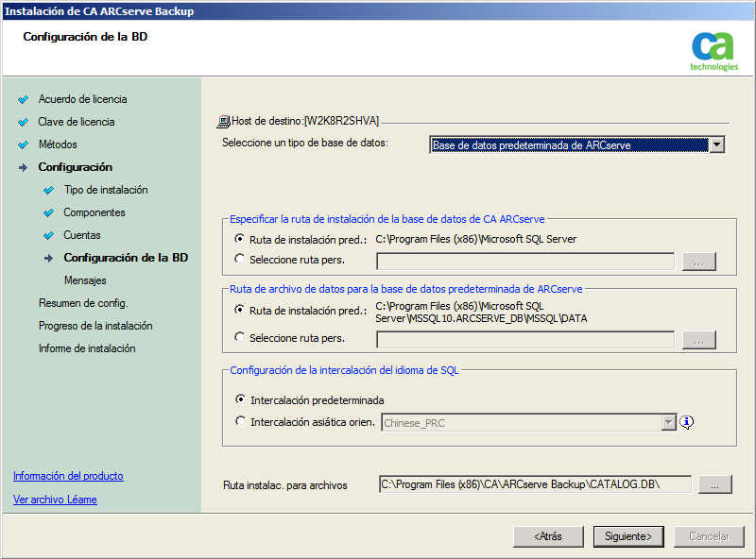Click checkmark icon next to Cuentas
The image size is (756, 559).
click(x=49, y=236)
